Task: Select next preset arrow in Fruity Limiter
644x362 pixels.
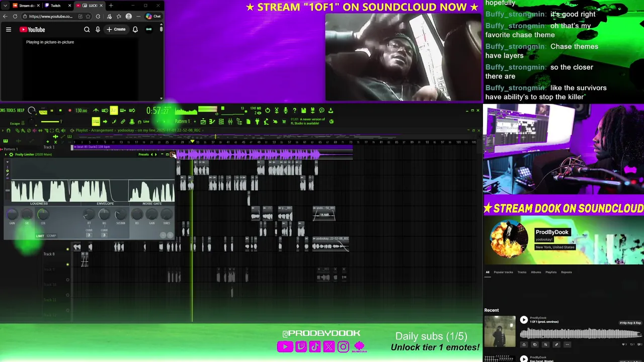Action: pyautogui.click(x=156, y=154)
